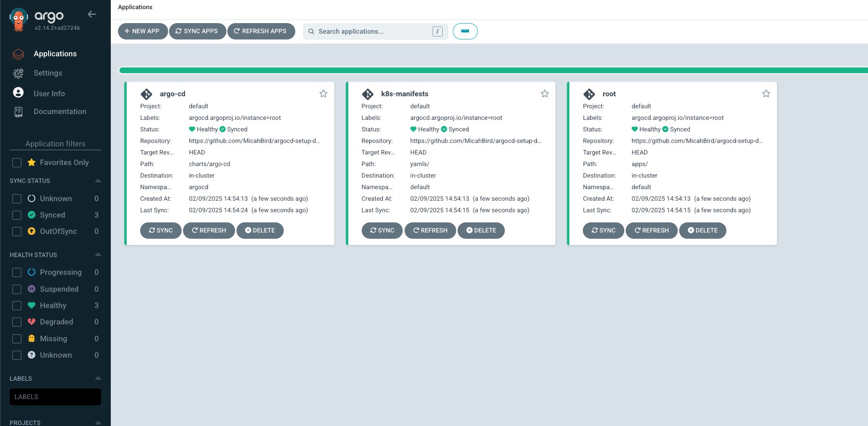This screenshot has height=426, width=868.
Task: Open Documentation in the sidebar
Action: [60, 112]
